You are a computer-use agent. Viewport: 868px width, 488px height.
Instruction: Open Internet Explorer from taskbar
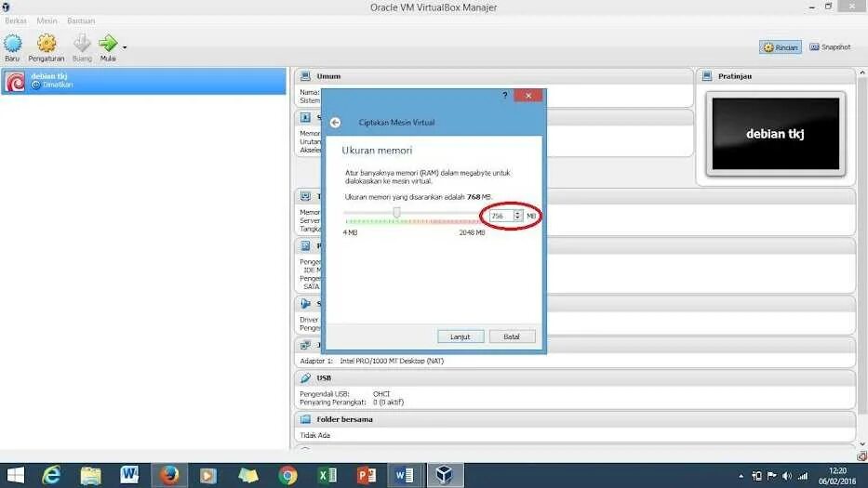[51, 475]
